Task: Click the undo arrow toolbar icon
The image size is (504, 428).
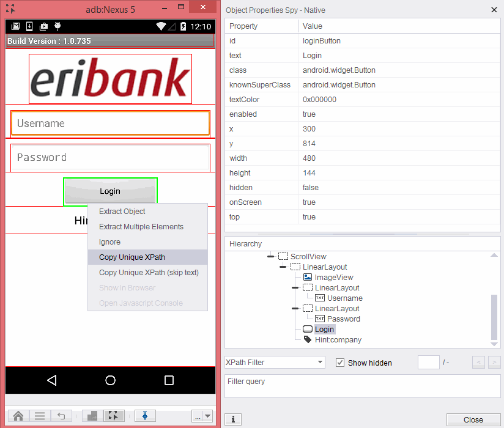Action: coord(61,416)
